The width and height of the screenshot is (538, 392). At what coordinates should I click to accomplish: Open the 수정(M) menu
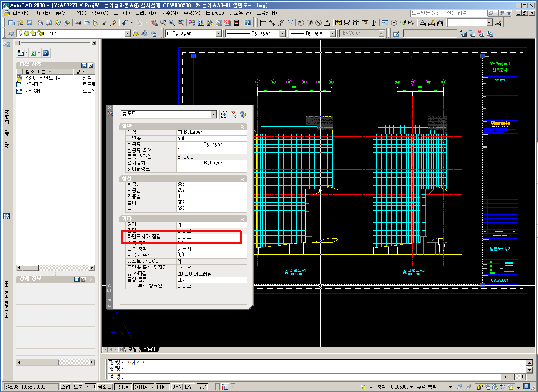tap(191, 13)
